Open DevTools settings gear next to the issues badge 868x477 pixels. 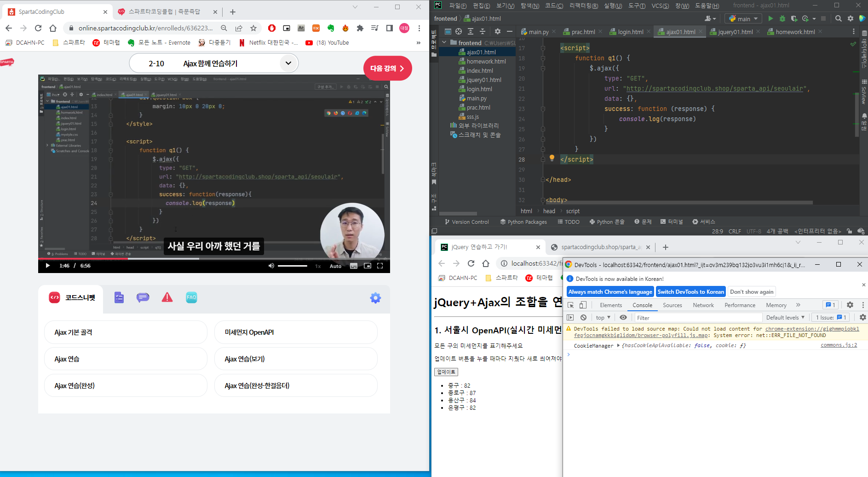[x=850, y=305]
